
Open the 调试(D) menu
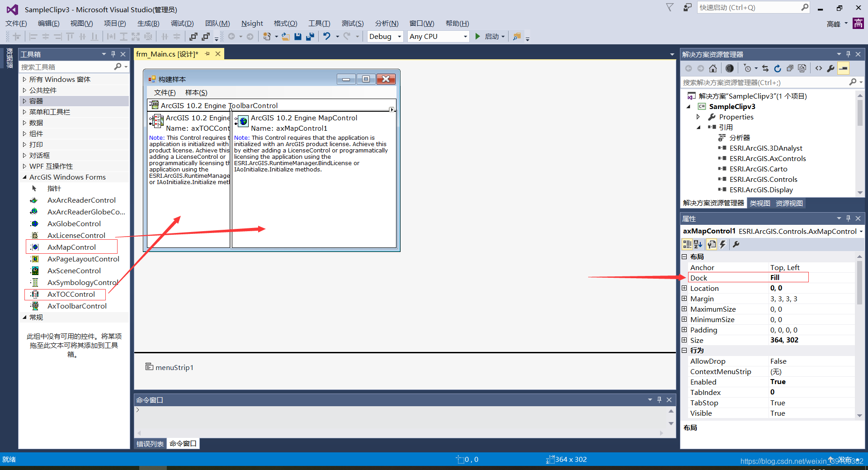(x=182, y=24)
